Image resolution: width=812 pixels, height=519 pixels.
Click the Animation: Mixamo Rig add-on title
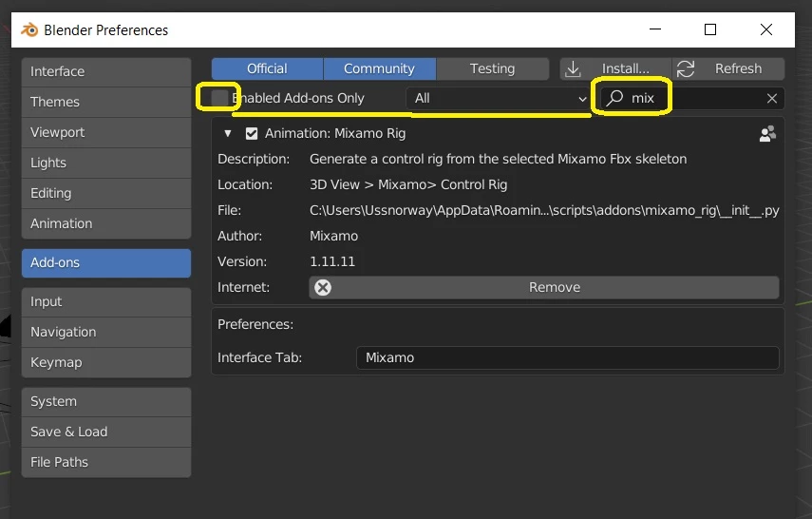(335, 134)
